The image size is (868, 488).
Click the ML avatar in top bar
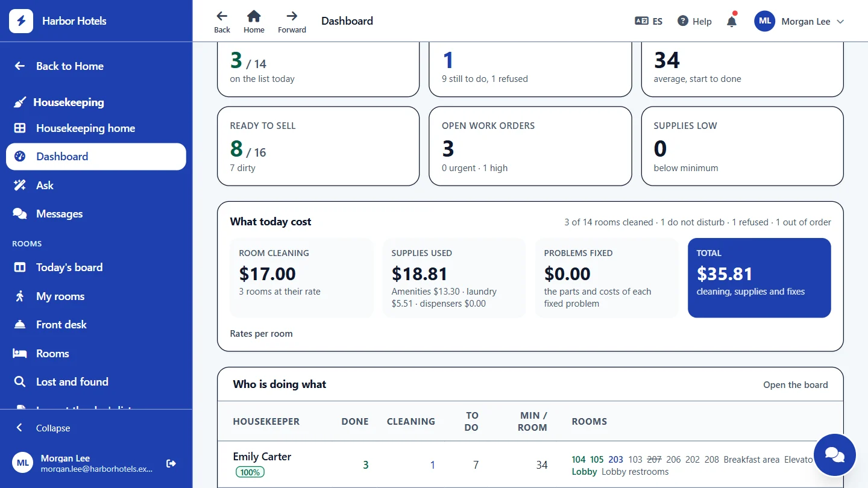click(x=764, y=21)
